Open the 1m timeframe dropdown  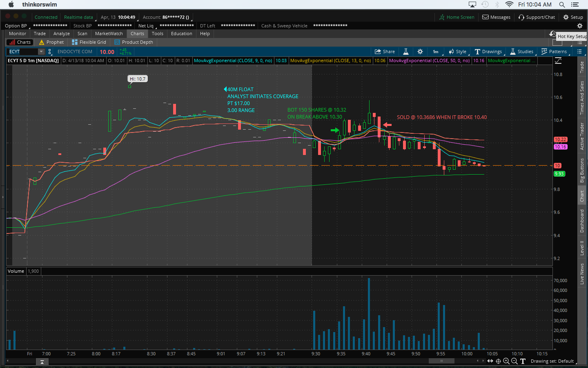(436, 52)
